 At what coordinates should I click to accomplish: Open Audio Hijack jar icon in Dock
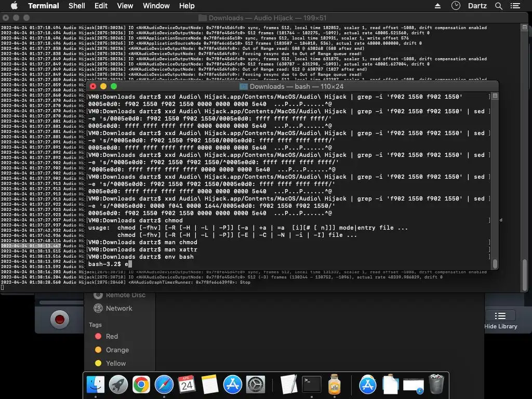click(335, 384)
